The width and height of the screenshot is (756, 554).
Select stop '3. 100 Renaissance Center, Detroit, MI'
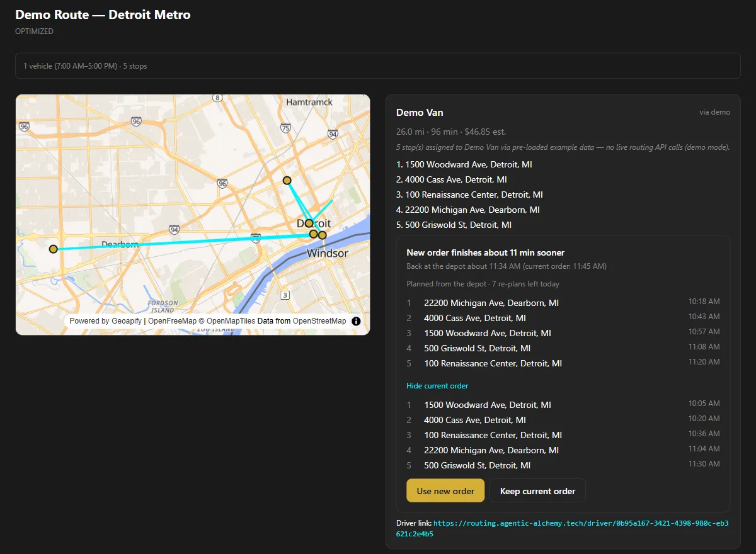coord(469,195)
